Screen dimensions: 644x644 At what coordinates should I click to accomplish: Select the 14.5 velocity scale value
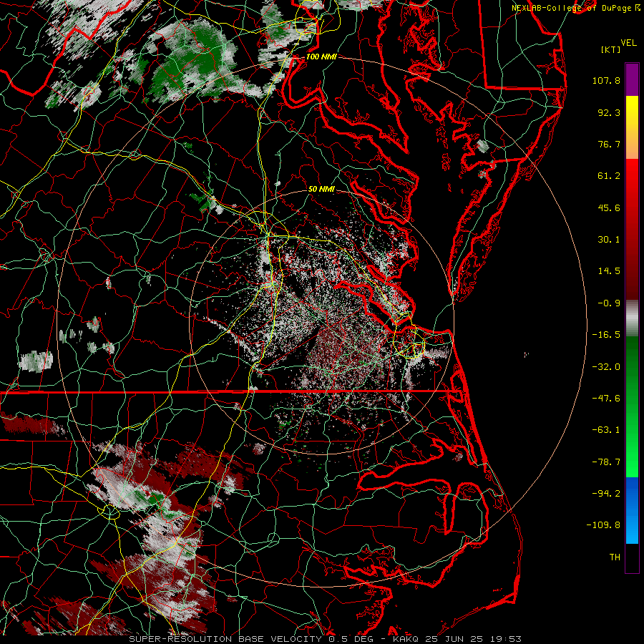[609, 271]
